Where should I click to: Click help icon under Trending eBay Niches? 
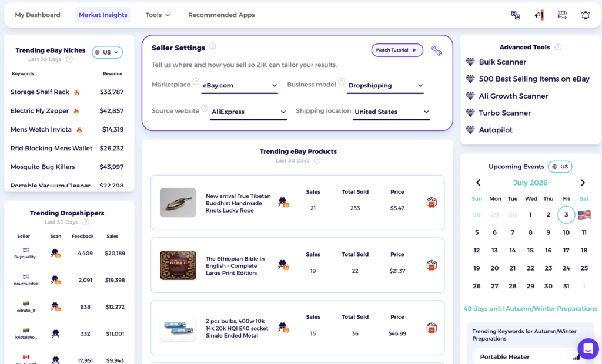pyautogui.click(x=69, y=59)
